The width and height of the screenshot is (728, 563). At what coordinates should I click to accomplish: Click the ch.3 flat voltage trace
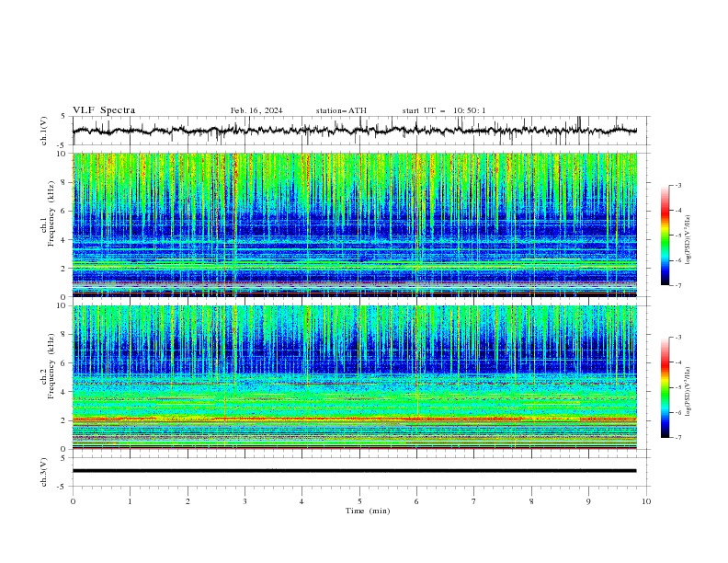[x=354, y=471]
